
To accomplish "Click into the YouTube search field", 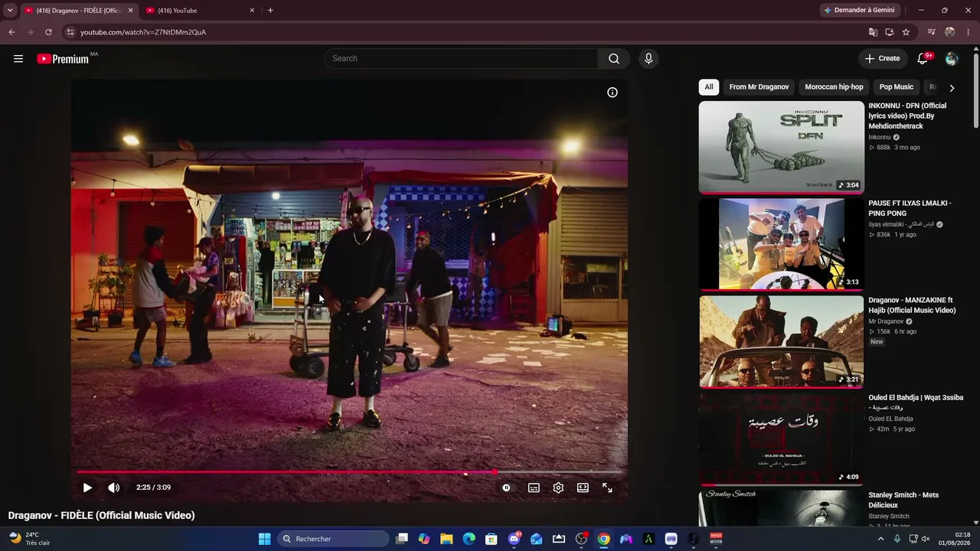I will point(461,59).
